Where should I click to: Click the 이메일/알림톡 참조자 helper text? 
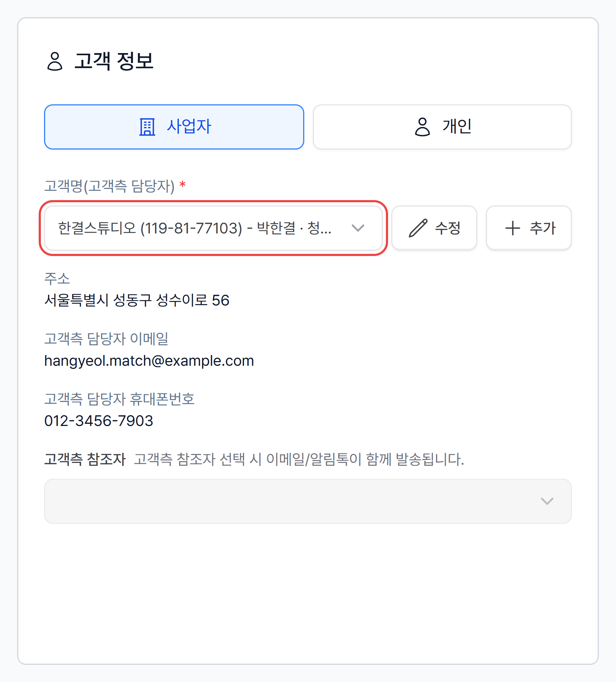[299, 459]
